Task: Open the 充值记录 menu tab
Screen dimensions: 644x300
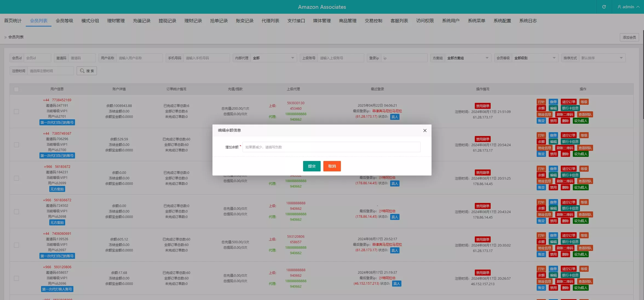Action: click(142, 21)
